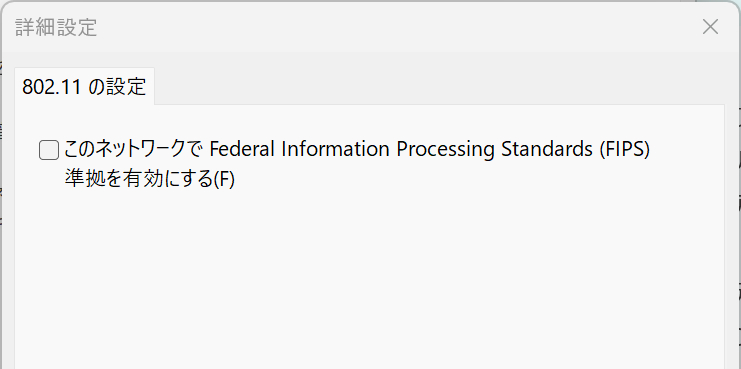Click the word 'Federal' in the checkbox label
This screenshot has width=741, height=369.
coord(241,149)
